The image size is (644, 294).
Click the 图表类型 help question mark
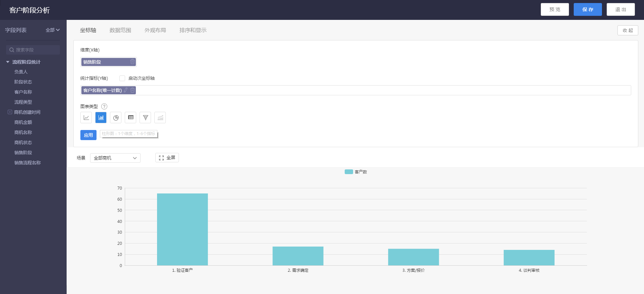[104, 106]
